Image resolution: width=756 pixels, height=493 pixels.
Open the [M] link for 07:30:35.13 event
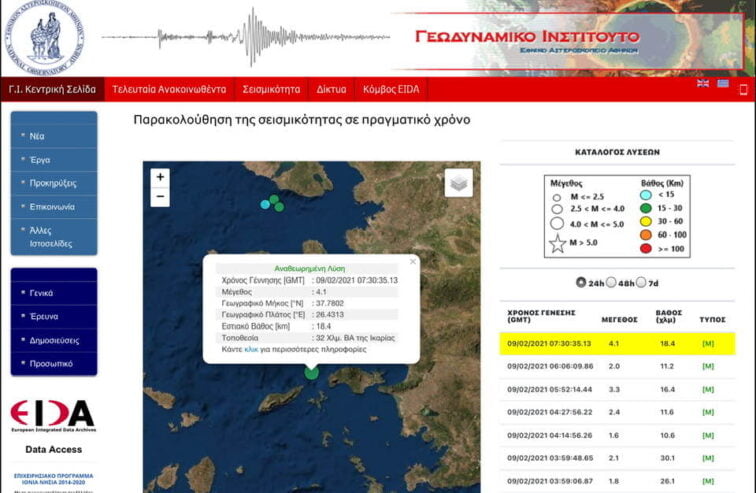(708, 344)
